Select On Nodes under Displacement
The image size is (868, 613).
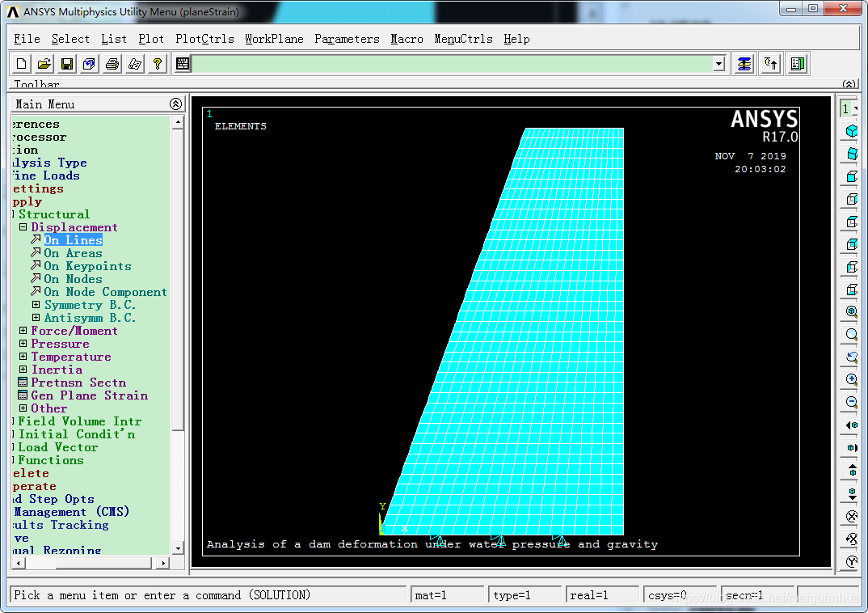tap(73, 279)
